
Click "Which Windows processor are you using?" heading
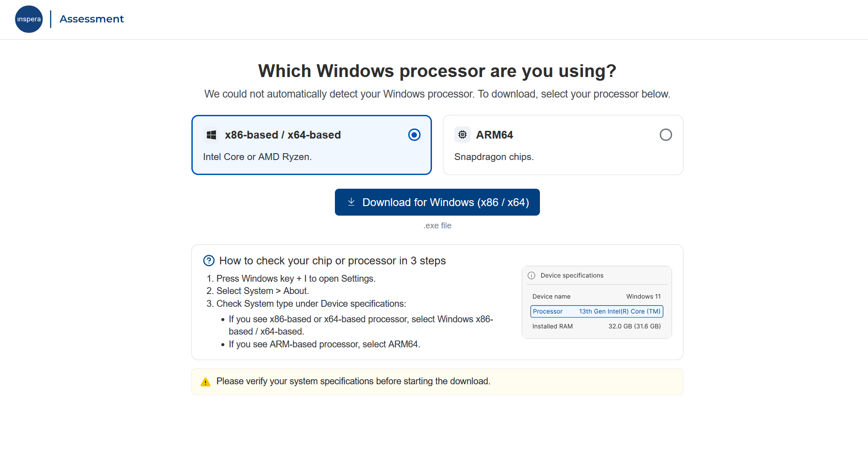[x=437, y=71]
